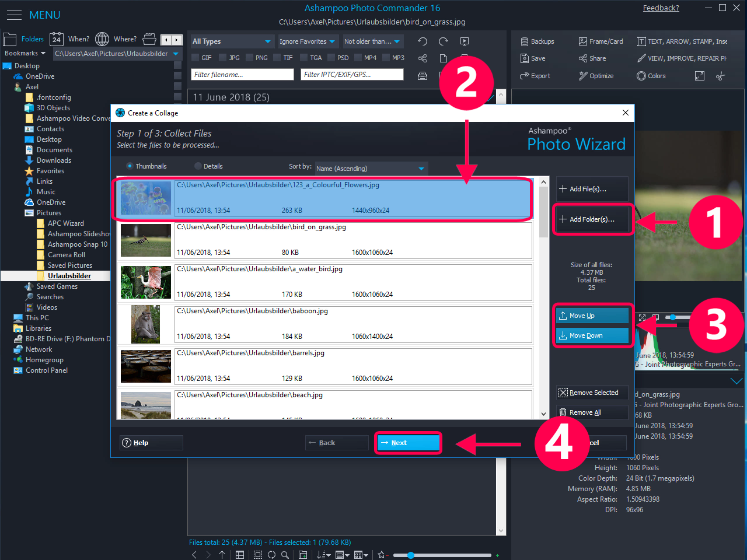Click Save in the right panel
747x560 pixels.
(x=533, y=58)
